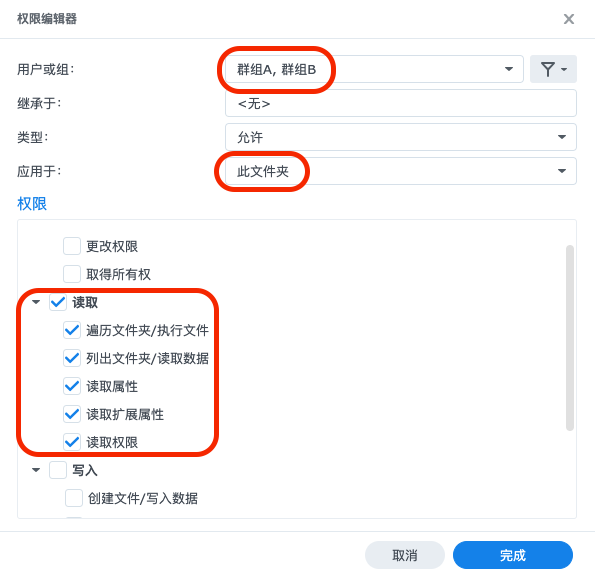Click the 取消 button
Screen dimensions: 595x577
[405, 555]
